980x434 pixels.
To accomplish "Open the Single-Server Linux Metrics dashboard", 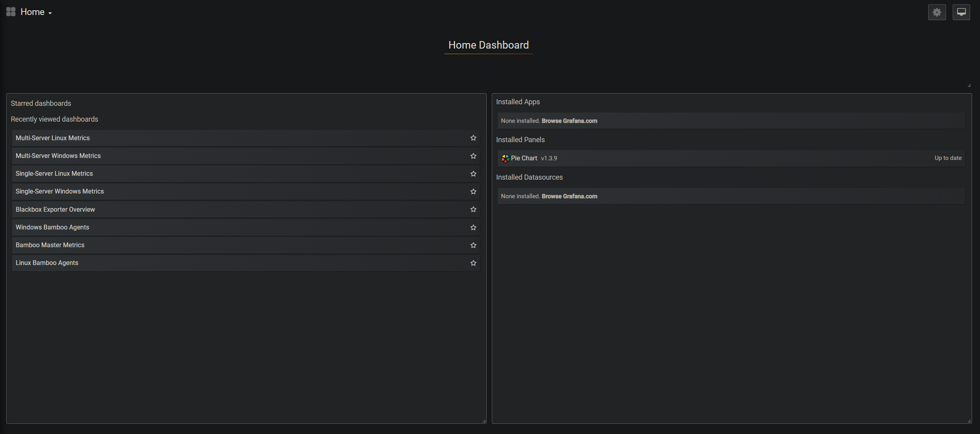I will click(54, 173).
